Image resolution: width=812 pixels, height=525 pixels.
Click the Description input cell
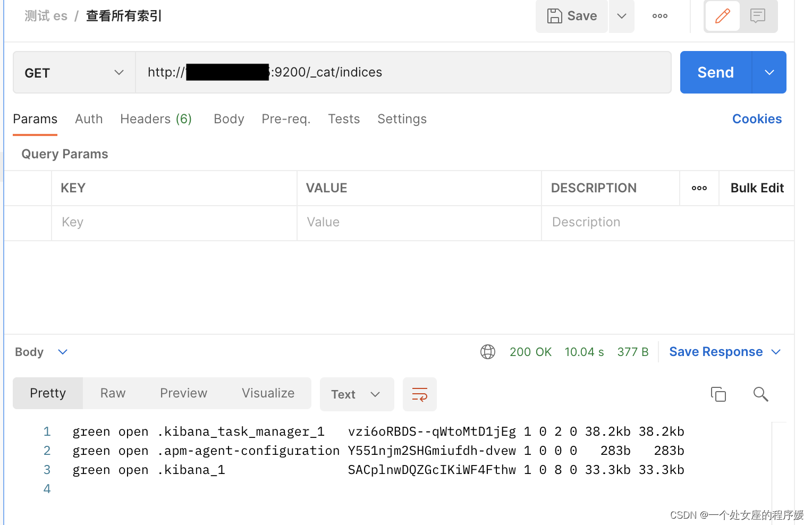pos(668,222)
